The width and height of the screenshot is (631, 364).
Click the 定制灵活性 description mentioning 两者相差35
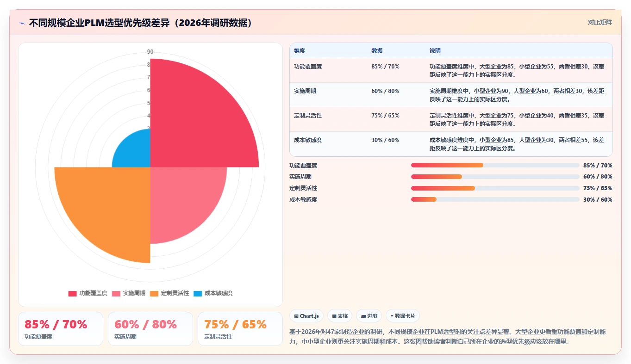517,119
